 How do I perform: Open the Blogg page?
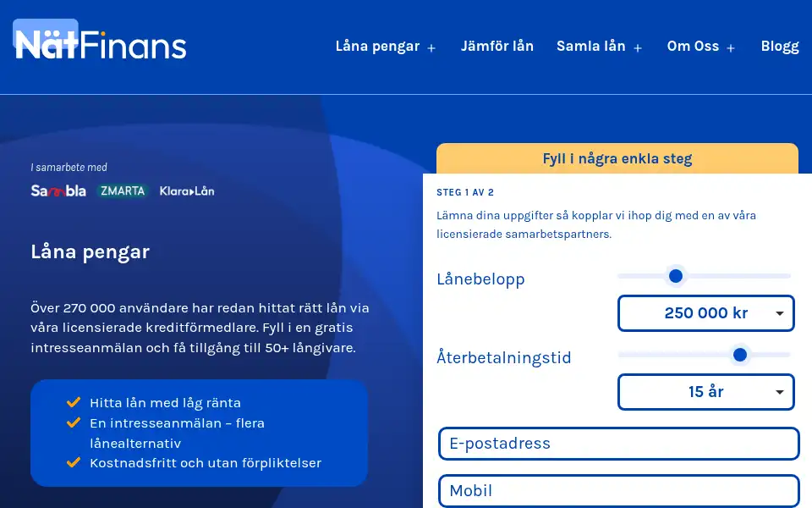[780, 46]
